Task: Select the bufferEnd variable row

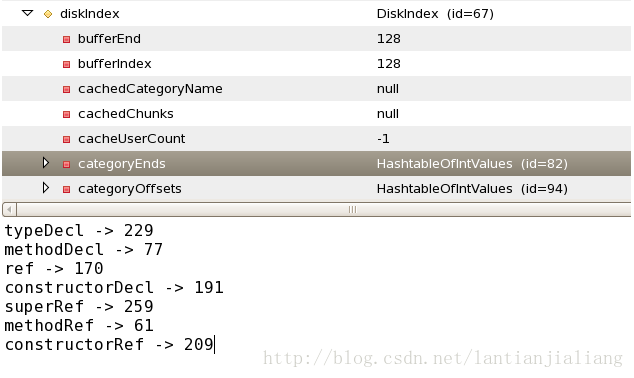Action: pos(316,39)
